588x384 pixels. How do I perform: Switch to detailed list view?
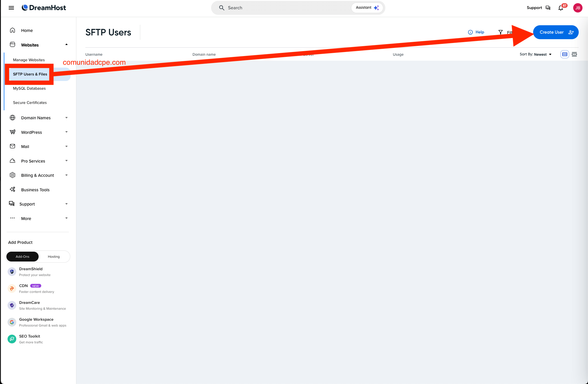pos(565,54)
